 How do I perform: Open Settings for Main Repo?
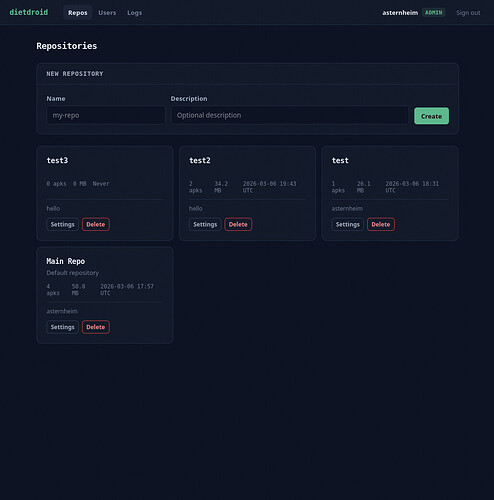click(x=62, y=327)
